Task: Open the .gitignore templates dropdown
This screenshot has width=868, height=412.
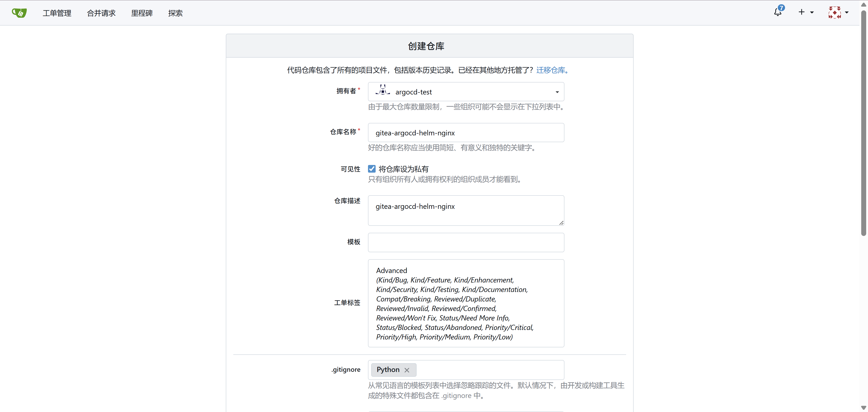Action: point(466,370)
